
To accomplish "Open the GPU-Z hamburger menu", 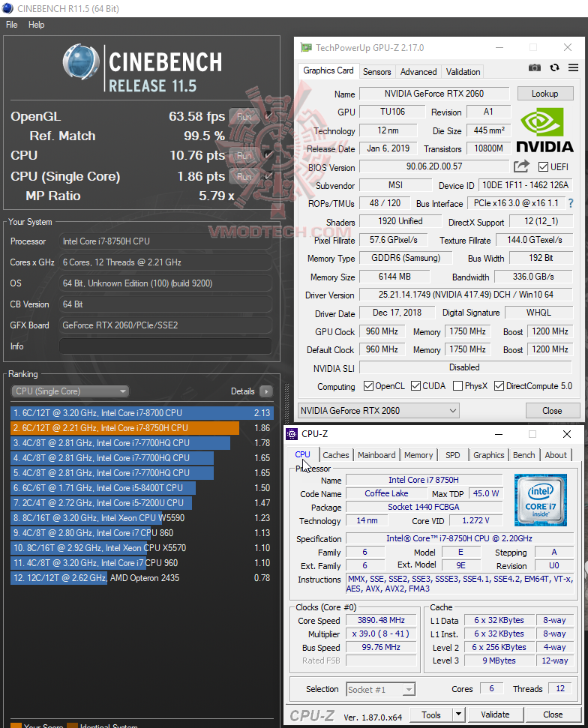I will [x=574, y=67].
